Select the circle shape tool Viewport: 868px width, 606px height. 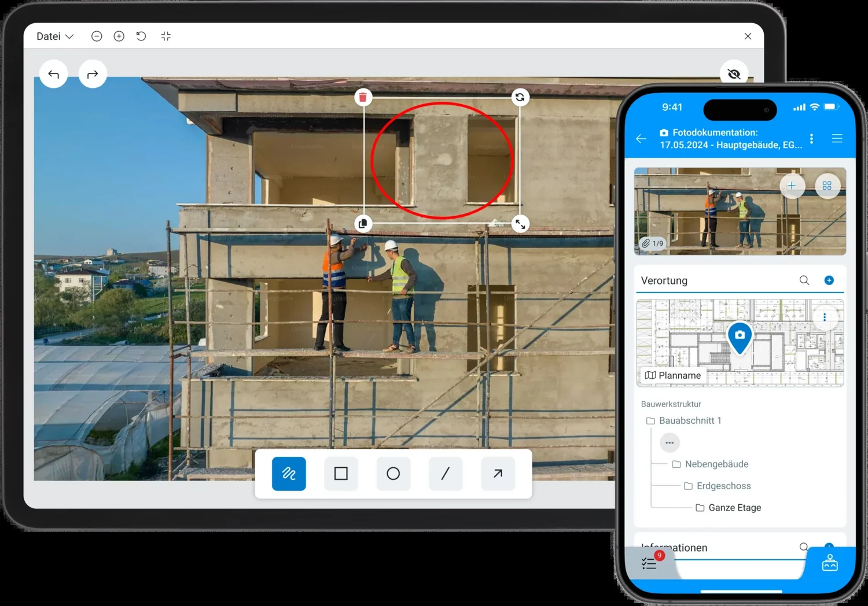coord(393,474)
